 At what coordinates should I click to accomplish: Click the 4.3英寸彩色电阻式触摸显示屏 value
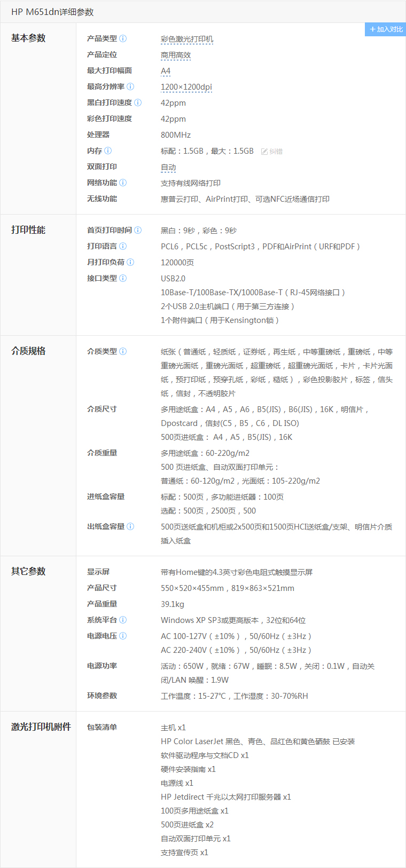tap(237, 572)
